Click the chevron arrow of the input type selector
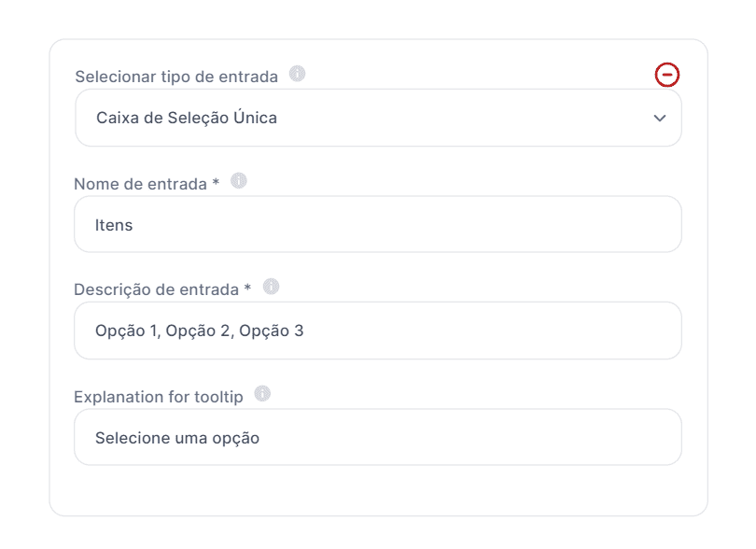The height and width of the screenshot is (549, 756). click(x=660, y=119)
